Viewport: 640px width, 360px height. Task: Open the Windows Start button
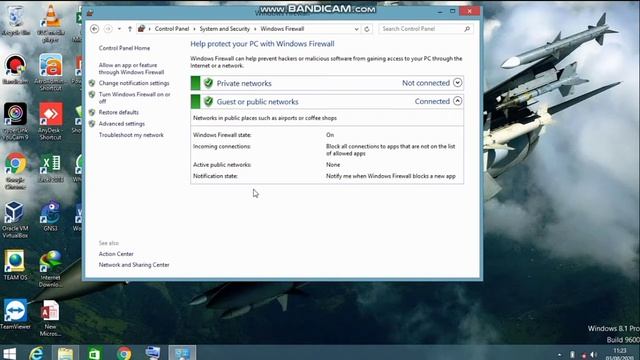tap(9, 353)
